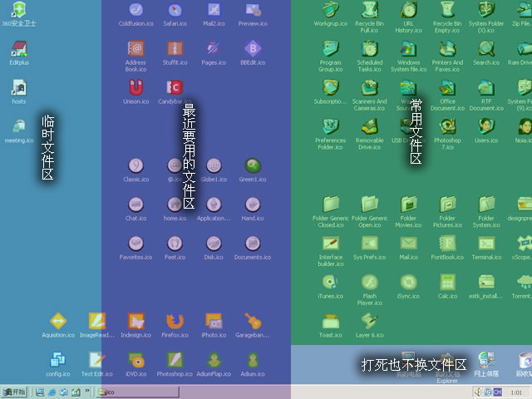Select the Firefox.ico icon
The height and width of the screenshot is (399, 532).
click(x=175, y=322)
